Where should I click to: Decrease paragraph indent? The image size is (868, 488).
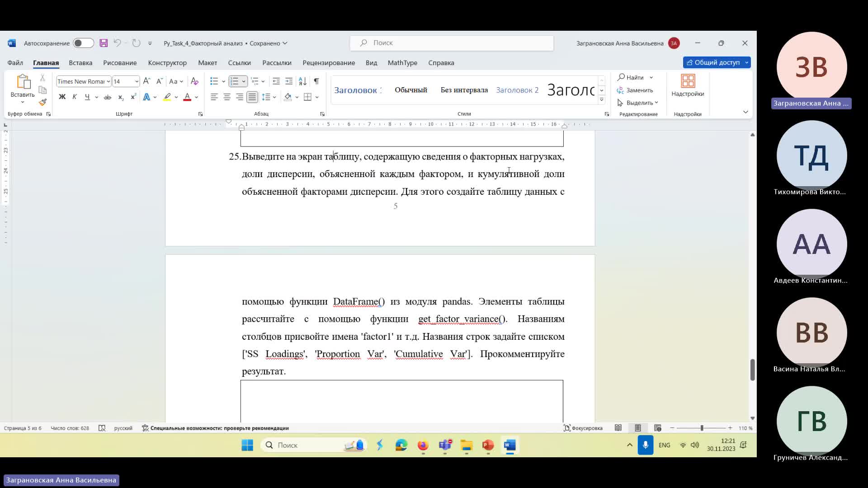[276, 81]
